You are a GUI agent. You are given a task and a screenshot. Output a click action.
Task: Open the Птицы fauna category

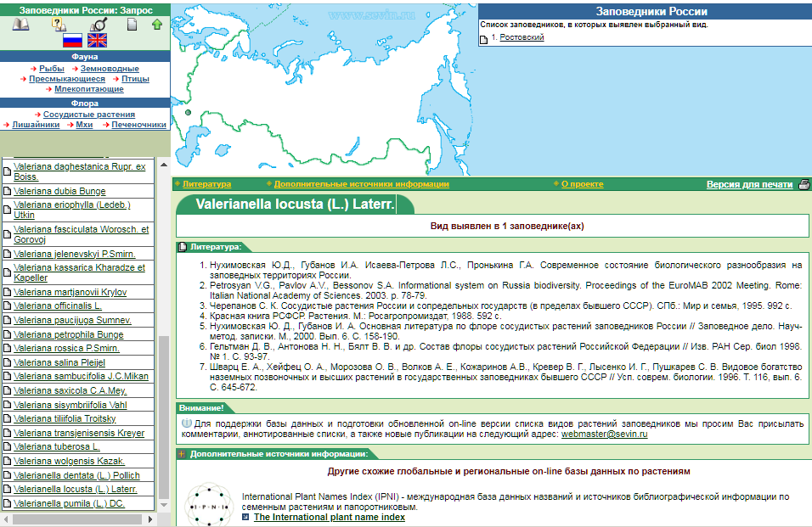pos(135,78)
